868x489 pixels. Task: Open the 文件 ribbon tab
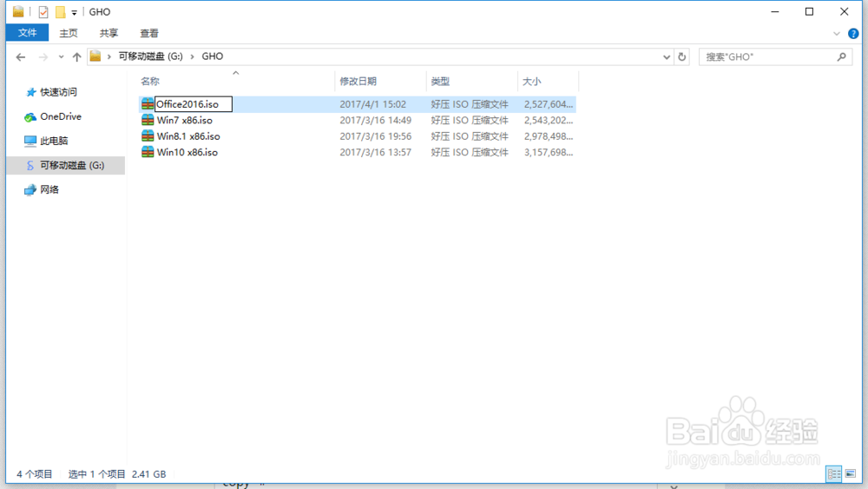[27, 33]
